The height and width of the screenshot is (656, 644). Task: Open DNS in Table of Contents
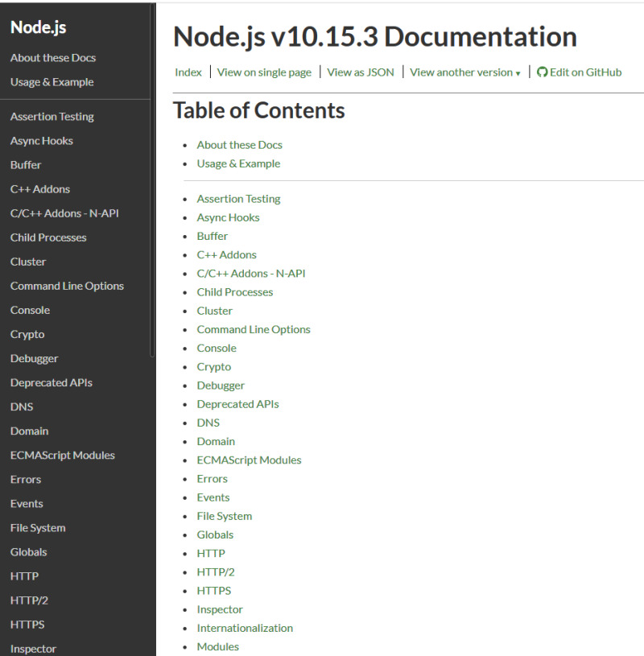click(208, 423)
